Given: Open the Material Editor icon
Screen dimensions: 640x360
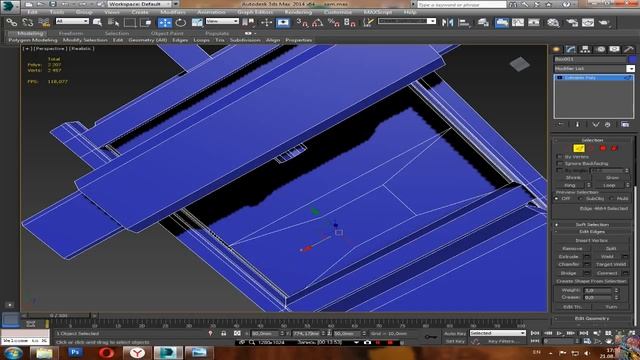Looking at the screenshot, I should (x=553, y=22).
